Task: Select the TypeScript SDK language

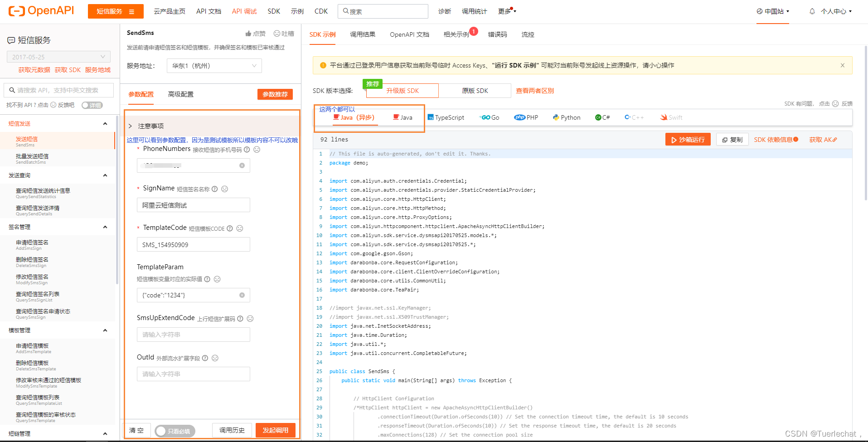Action: tap(446, 117)
